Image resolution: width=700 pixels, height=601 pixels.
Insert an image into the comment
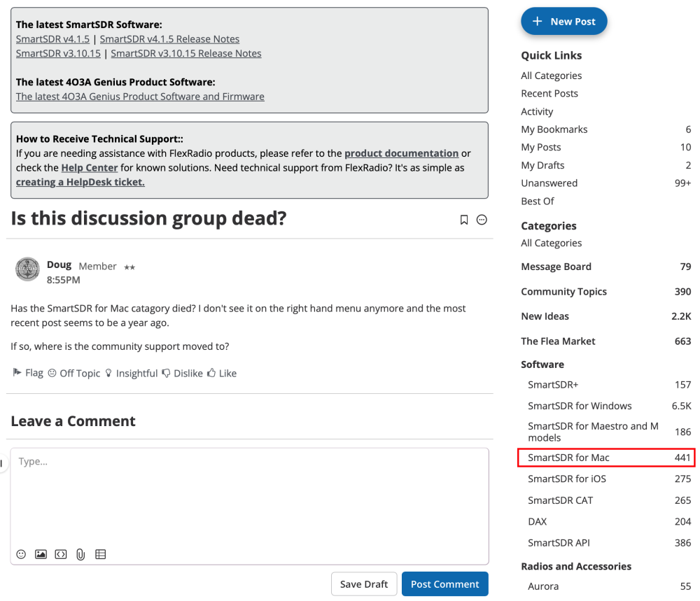41,554
